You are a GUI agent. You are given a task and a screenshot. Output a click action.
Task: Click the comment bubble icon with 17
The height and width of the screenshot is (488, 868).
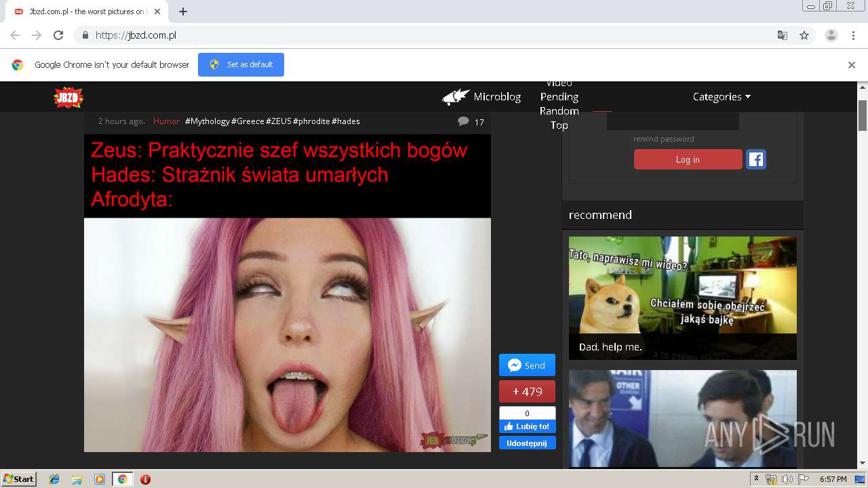[463, 121]
